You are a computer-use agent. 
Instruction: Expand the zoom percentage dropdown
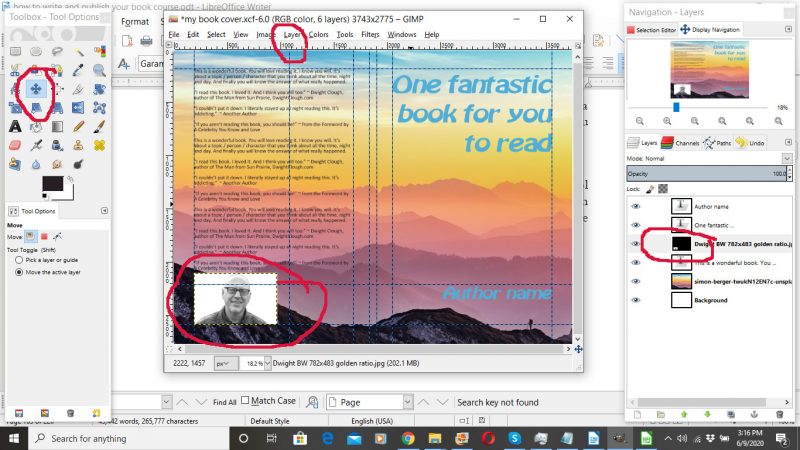tap(257, 363)
